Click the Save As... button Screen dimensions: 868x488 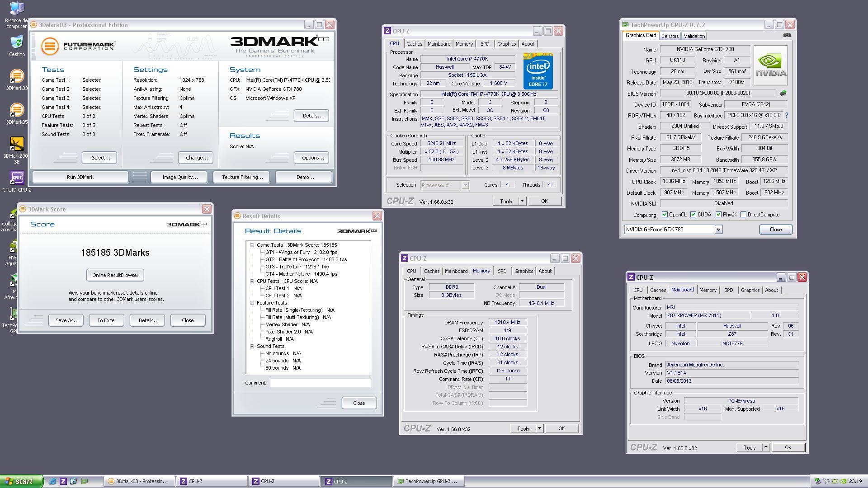(x=67, y=320)
